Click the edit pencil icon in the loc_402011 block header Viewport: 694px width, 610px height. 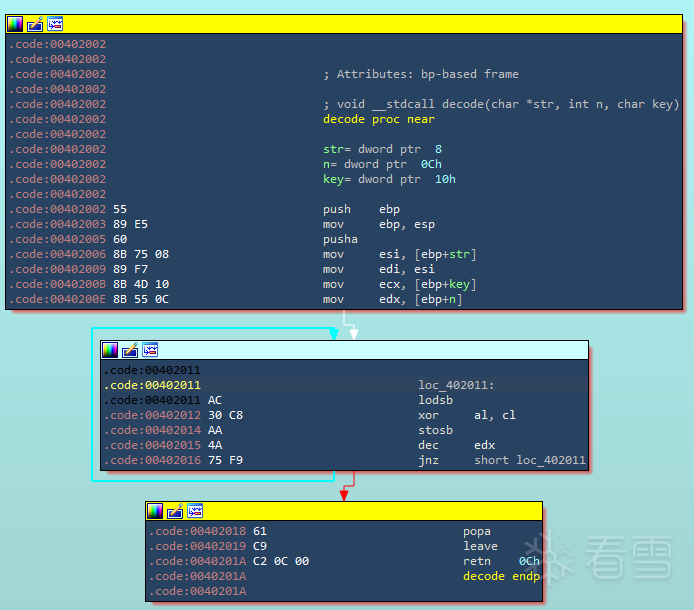[x=130, y=350]
